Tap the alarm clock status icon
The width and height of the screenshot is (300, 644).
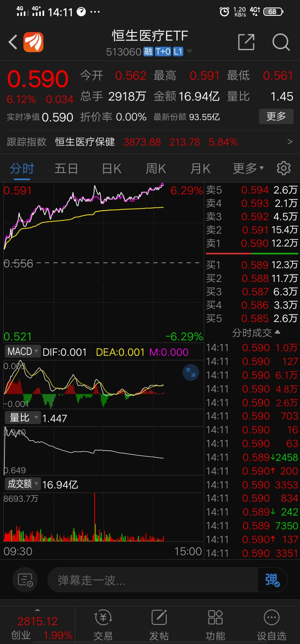tap(224, 12)
